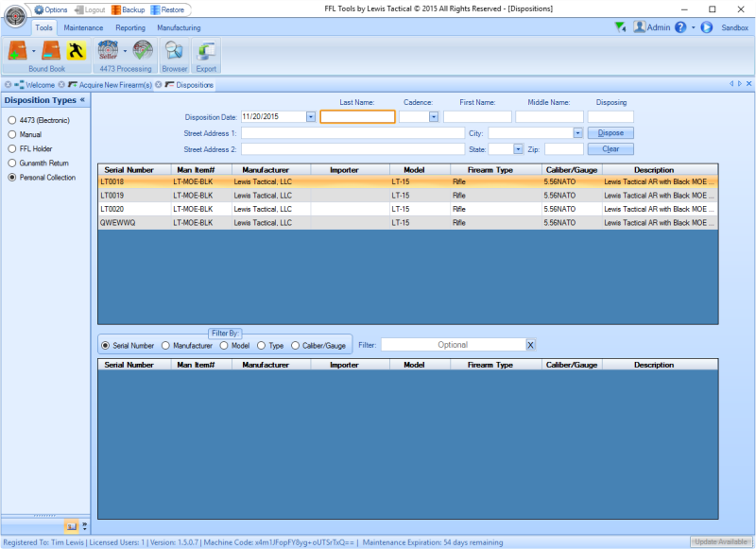Open the Disposition Date calendar dropdown
The height and width of the screenshot is (549, 756).
[311, 116]
